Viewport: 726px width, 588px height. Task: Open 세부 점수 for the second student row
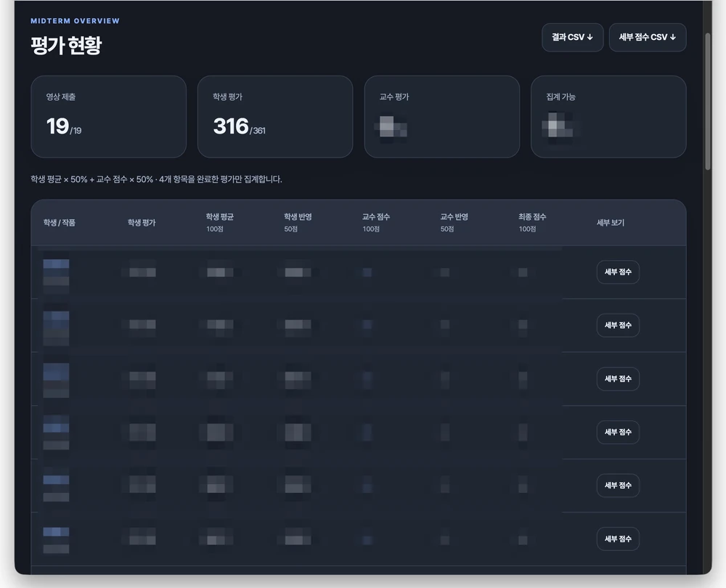click(618, 325)
